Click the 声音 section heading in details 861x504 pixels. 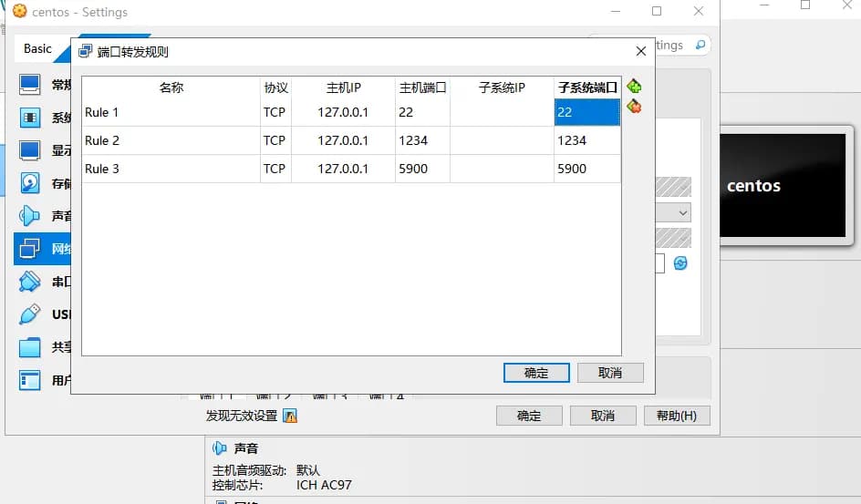(x=246, y=448)
